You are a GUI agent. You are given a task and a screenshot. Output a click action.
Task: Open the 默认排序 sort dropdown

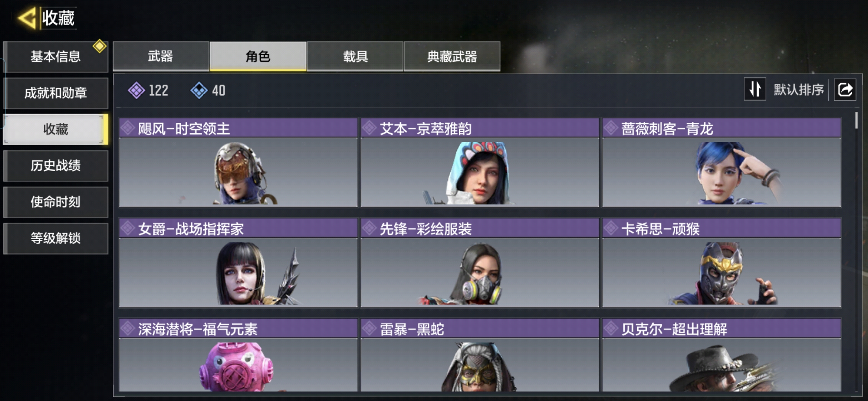(x=799, y=89)
